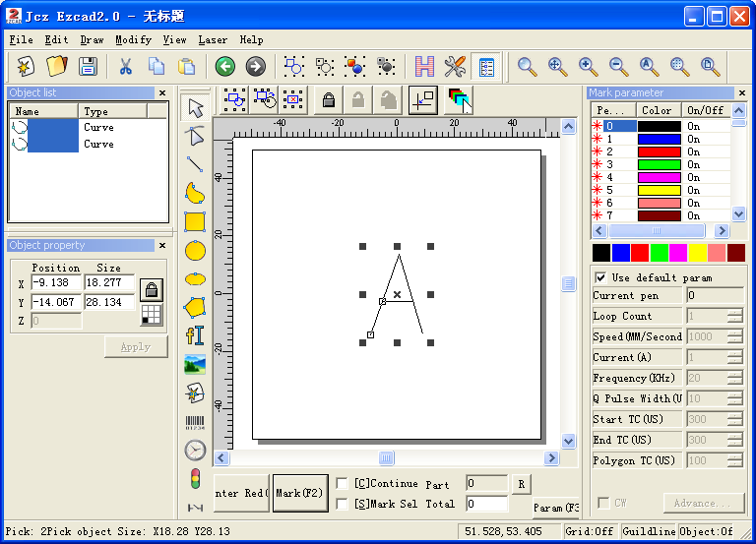Select the Polygon draw tool

(x=195, y=308)
